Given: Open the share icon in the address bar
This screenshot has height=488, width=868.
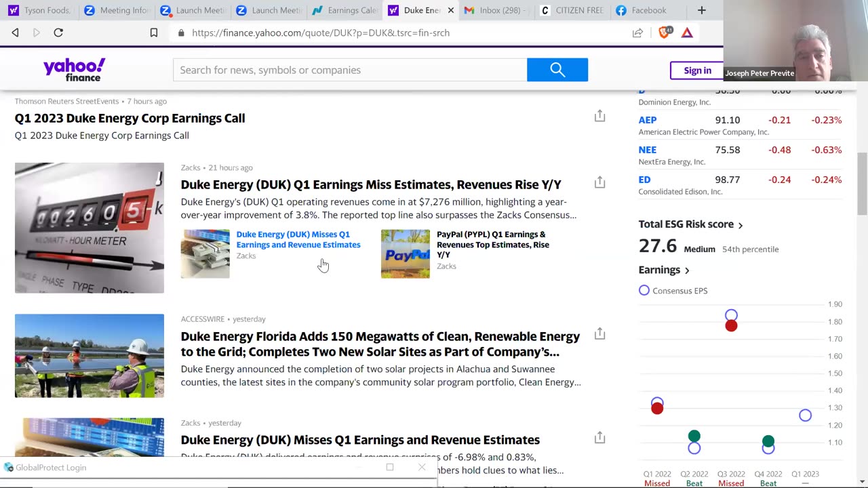Looking at the screenshot, I should [637, 33].
